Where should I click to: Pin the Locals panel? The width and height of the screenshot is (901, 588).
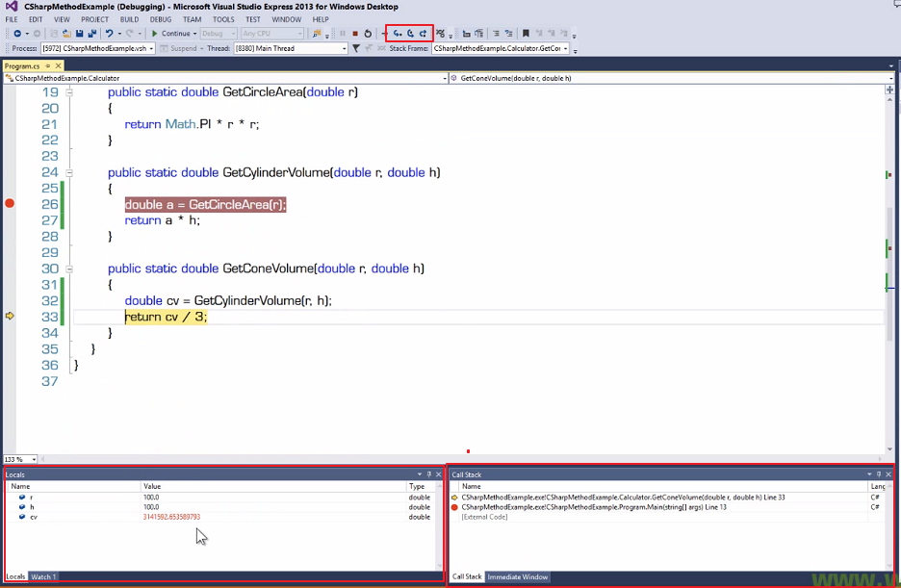428,474
